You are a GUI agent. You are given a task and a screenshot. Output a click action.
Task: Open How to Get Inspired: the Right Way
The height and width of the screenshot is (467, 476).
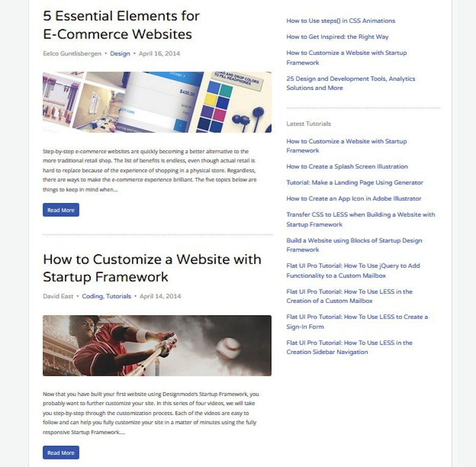pyautogui.click(x=337, y=37)
